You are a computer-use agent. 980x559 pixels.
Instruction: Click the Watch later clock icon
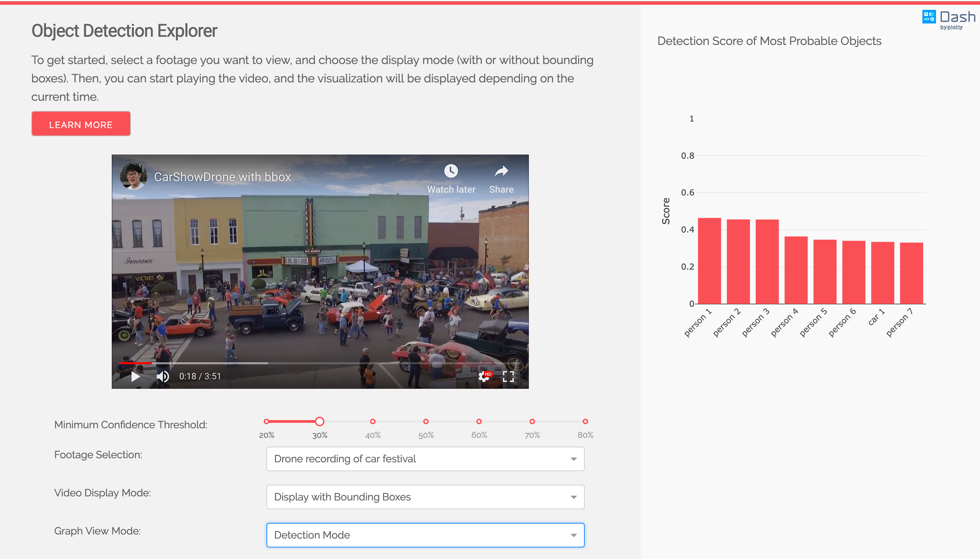(451, 171)
